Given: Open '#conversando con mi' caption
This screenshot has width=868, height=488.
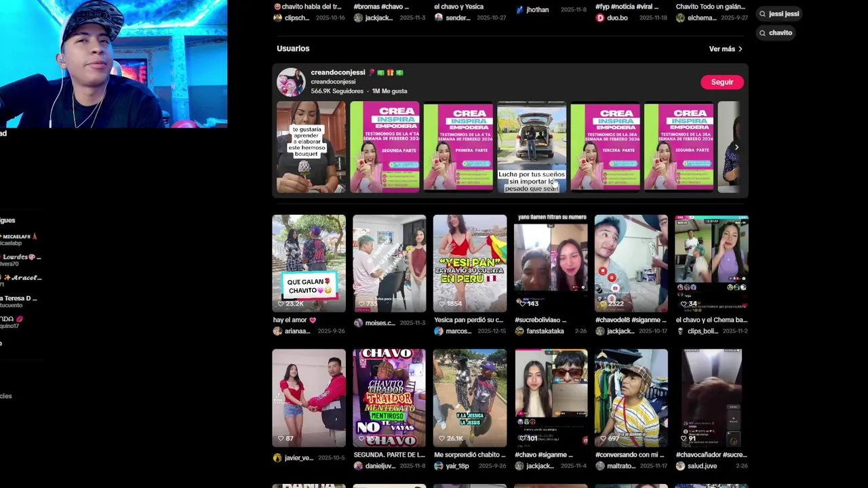Looking at the screenshot, I should [630, 455].
